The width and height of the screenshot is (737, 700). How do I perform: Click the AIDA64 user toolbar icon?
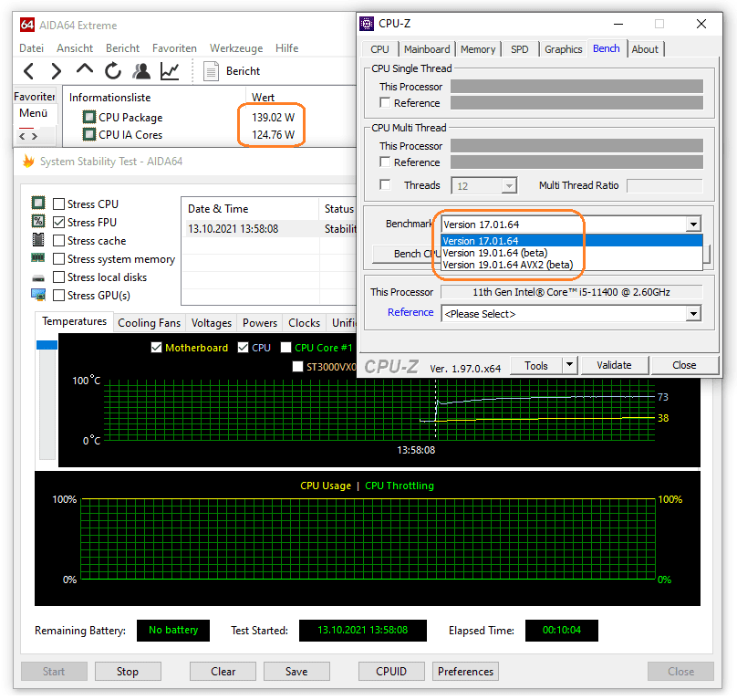tap(141, 71)
